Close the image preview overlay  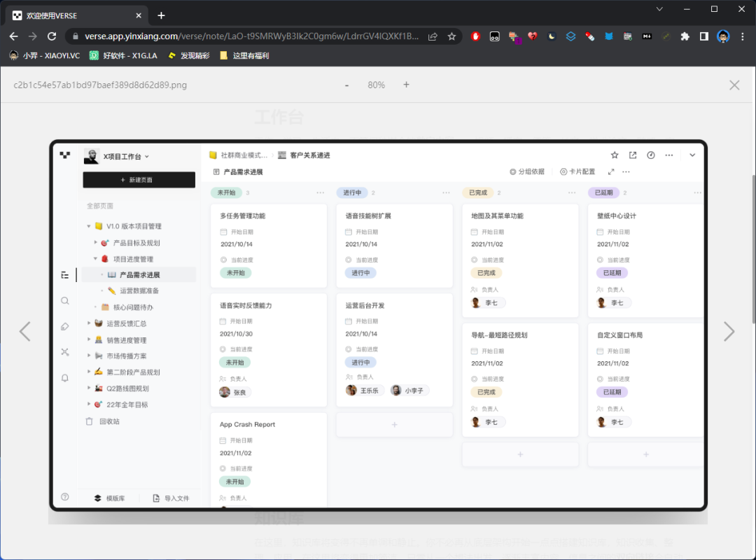click(734, 85)
